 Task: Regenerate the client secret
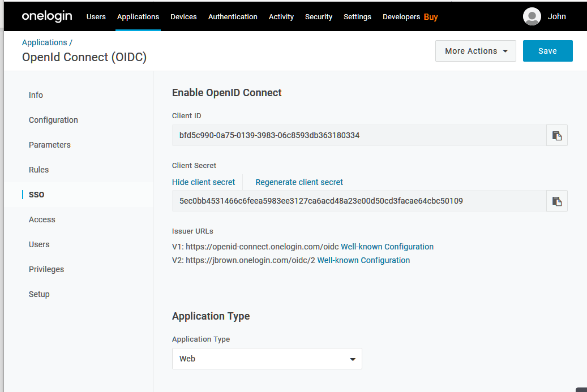click(299, 182)
